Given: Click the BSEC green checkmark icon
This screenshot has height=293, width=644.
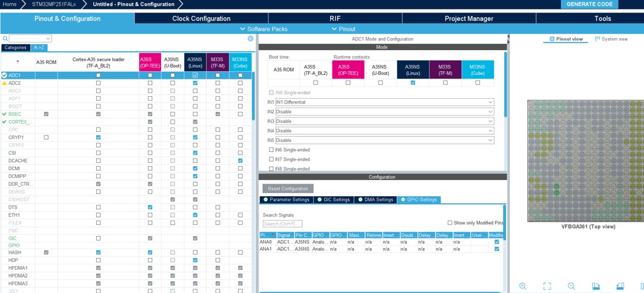Looking at the screenshot, I should 4,114.
